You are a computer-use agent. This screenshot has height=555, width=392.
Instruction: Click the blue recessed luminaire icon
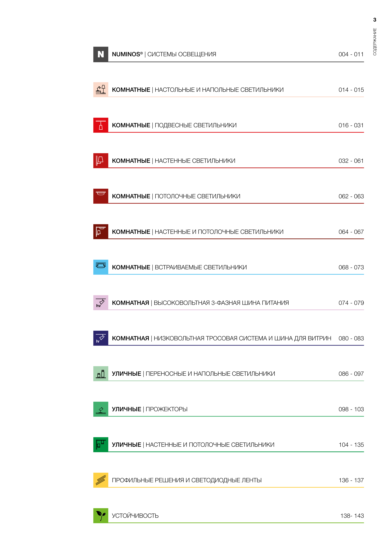pyautogui.click(x=100, y=267)
